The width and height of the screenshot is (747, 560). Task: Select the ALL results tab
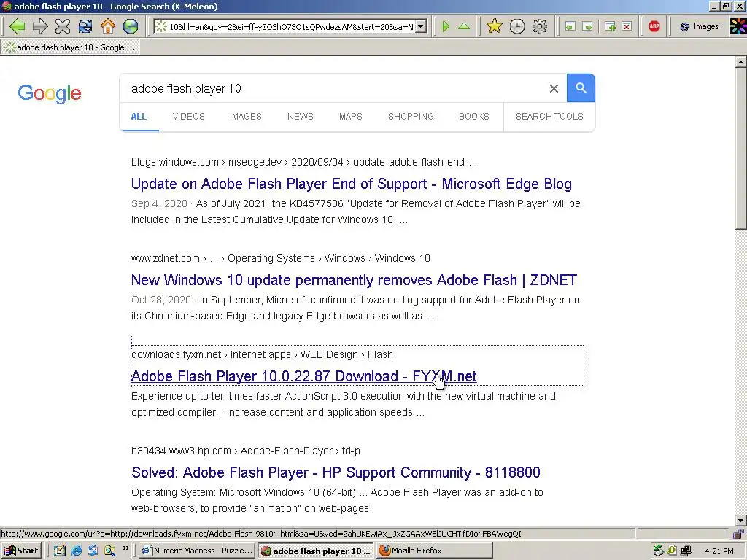coord(139,116)
